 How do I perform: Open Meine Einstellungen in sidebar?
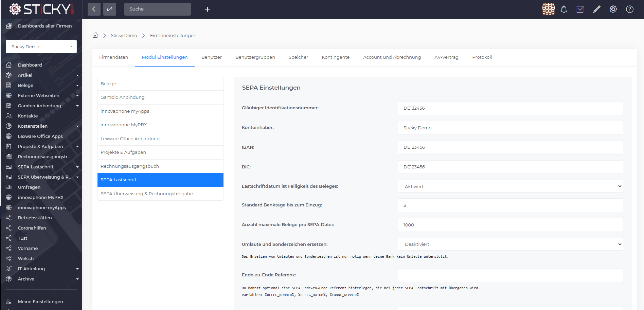(x=41, y=302)
